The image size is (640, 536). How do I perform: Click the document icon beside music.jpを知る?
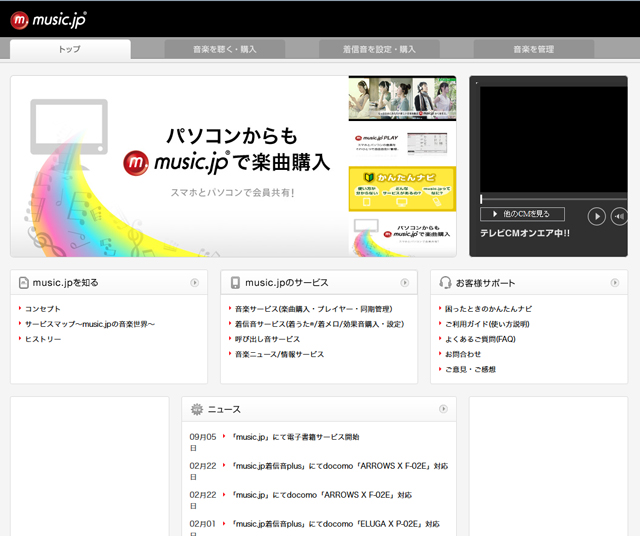[x=24, y=282]
